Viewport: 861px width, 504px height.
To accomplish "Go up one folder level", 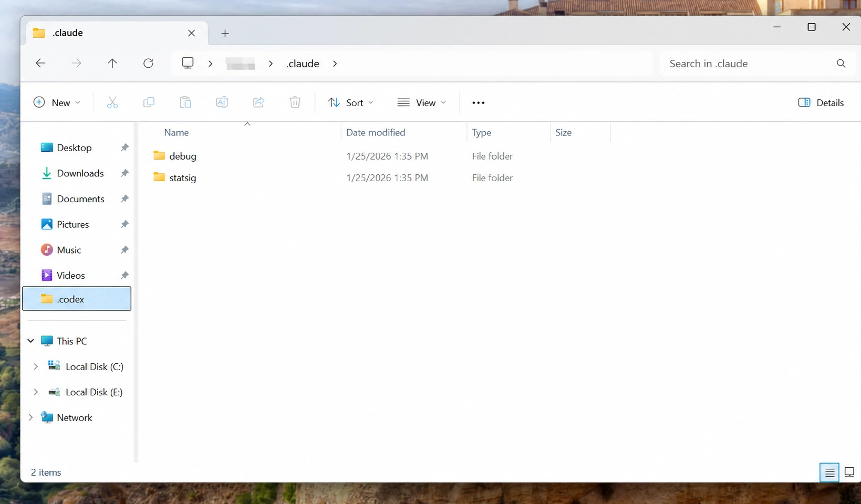I will coord(112,64).
